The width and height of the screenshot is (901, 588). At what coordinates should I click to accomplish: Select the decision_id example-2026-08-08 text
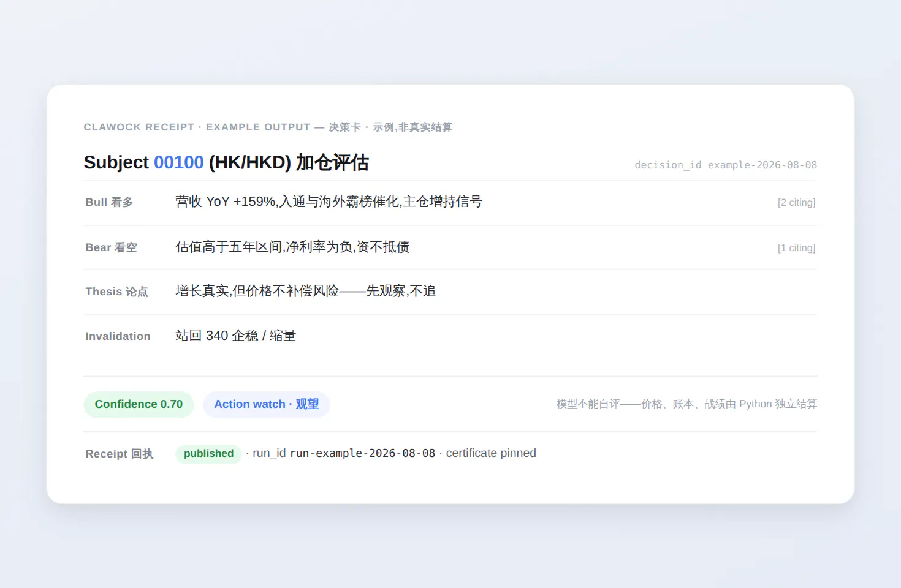tap(726, 165)
